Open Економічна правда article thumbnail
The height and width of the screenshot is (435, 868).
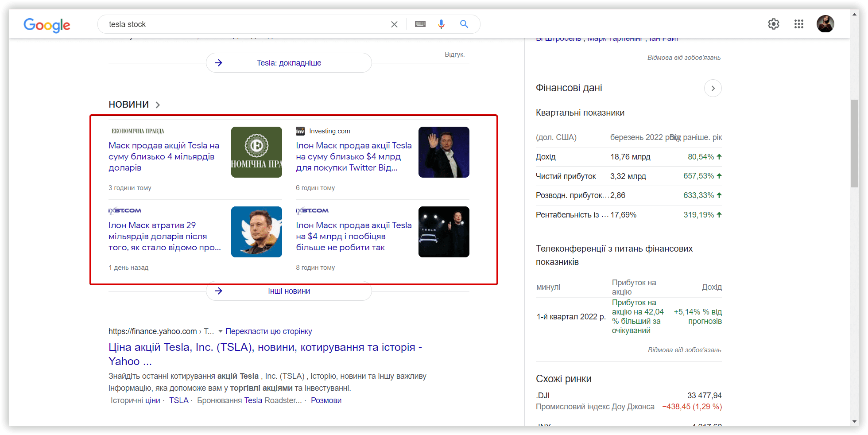point(256,152)
